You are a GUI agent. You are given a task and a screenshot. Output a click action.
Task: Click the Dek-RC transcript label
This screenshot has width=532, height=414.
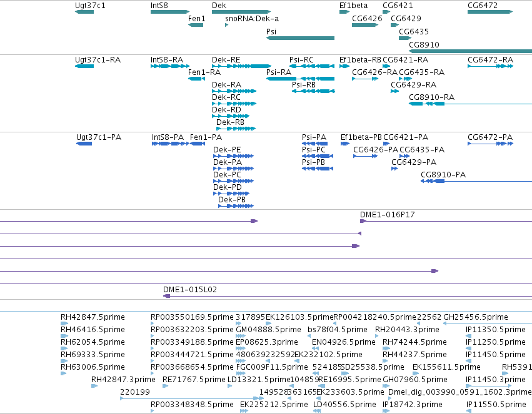pyautogui.click(x=226, y=97)
